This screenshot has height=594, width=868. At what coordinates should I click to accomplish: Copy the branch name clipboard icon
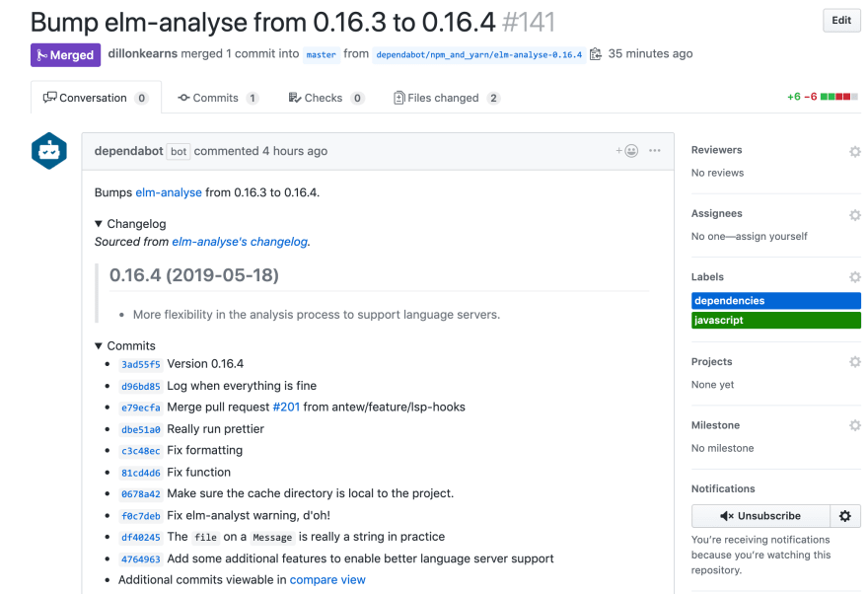pos(596,53)
